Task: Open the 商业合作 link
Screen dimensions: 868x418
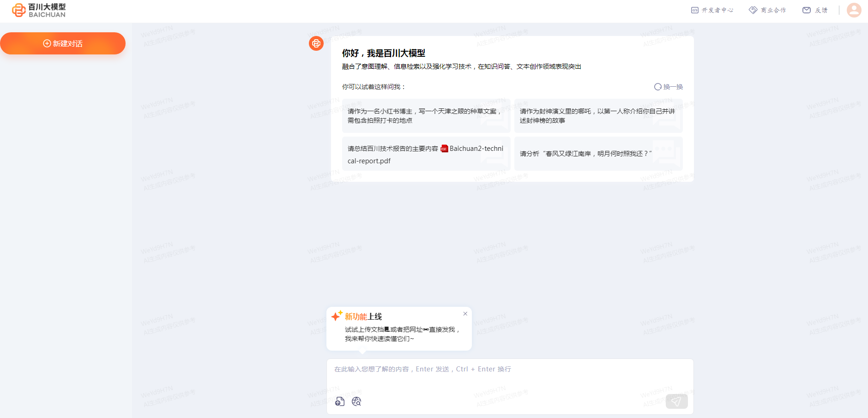Action: point(767,10)
